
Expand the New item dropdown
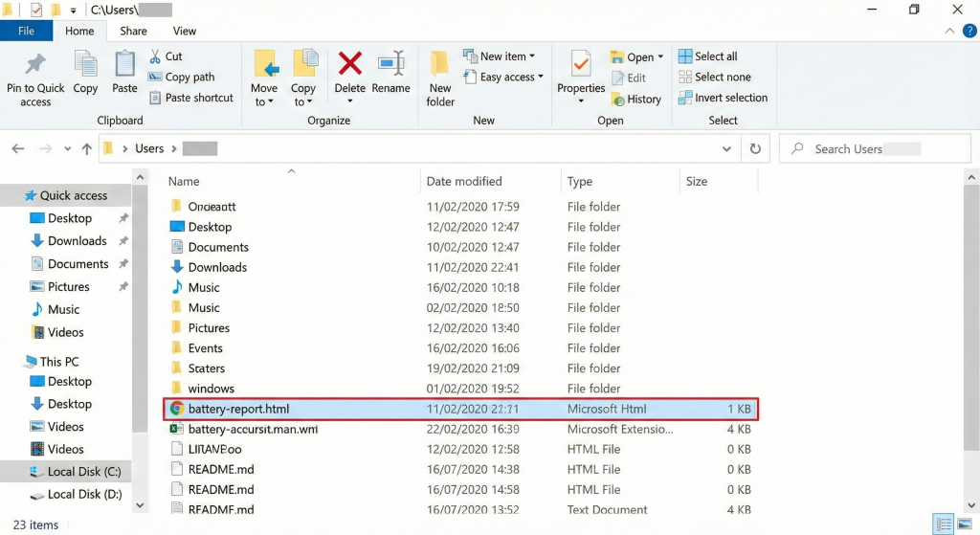pyautogui.click(x=499, y=56)
